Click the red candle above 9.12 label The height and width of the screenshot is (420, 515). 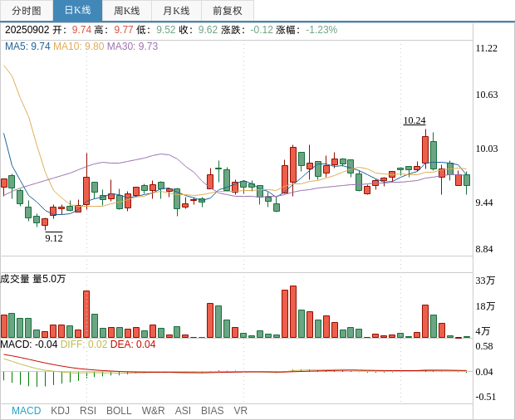45,222
